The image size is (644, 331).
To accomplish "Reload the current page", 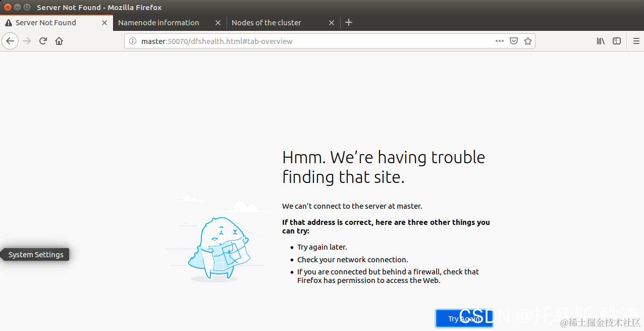I will click(x=43, y=41).
